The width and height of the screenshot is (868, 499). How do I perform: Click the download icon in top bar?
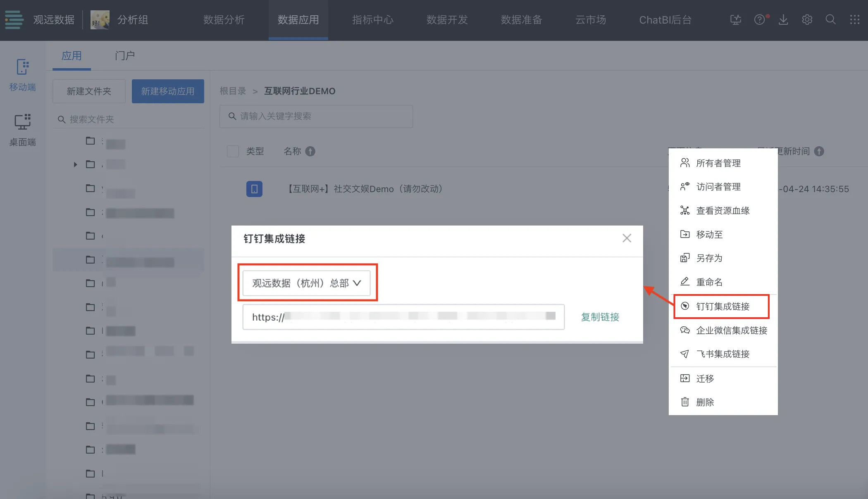pos(783,20)
